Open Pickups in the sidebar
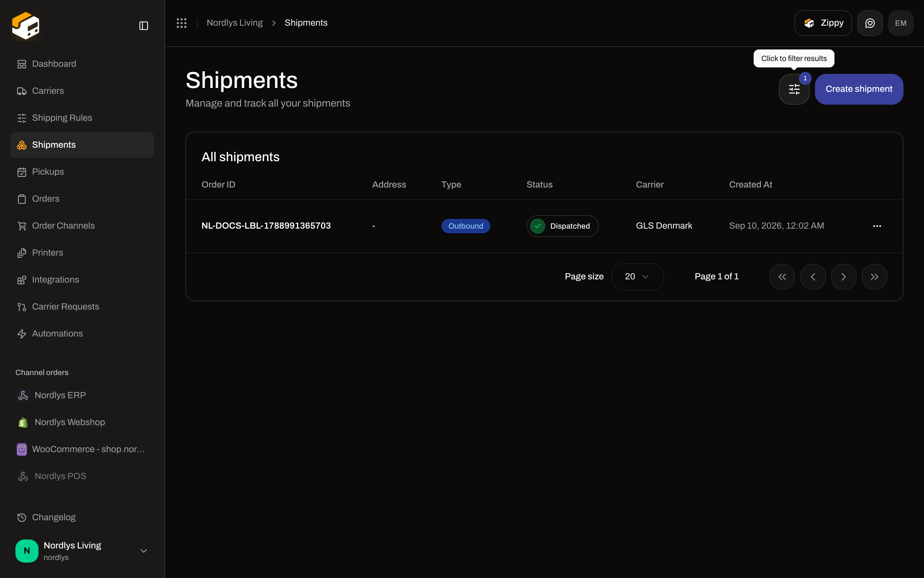Image resolution: width=924 pixels, height=578 pixels. coord(82,172)
